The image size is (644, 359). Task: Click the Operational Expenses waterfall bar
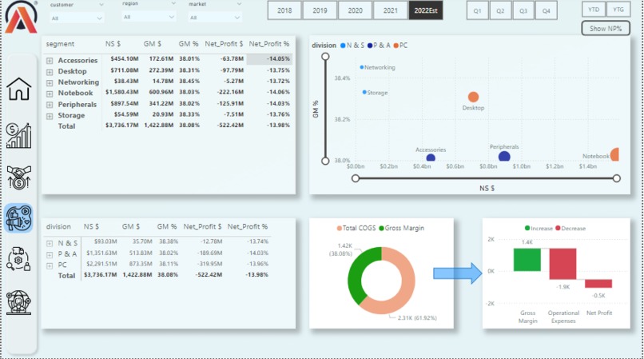tap(563, 264)
